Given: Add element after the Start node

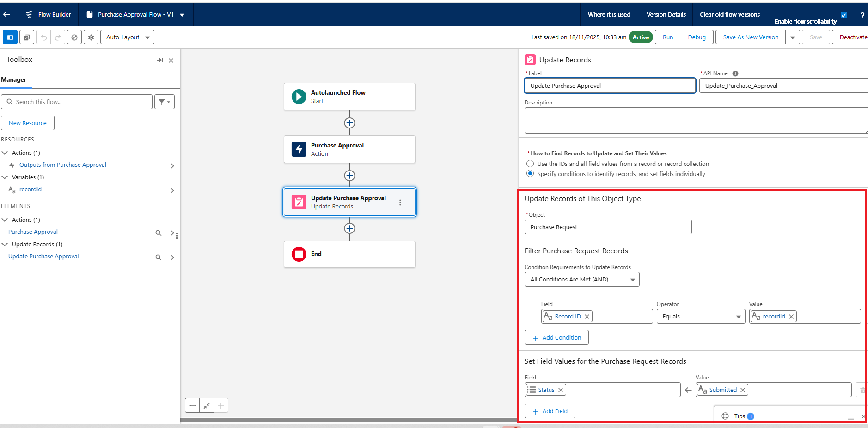Looking at the screenshot, I should [x=349, y=123].
